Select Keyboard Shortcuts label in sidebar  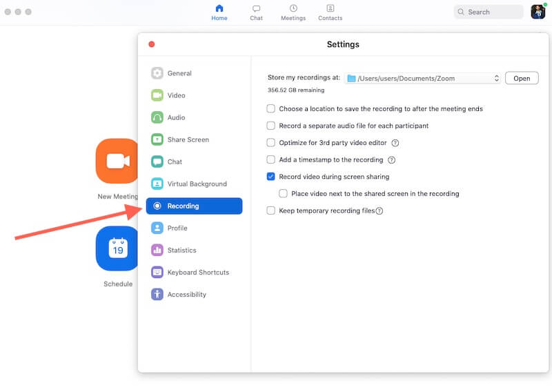tap(198, 272)
